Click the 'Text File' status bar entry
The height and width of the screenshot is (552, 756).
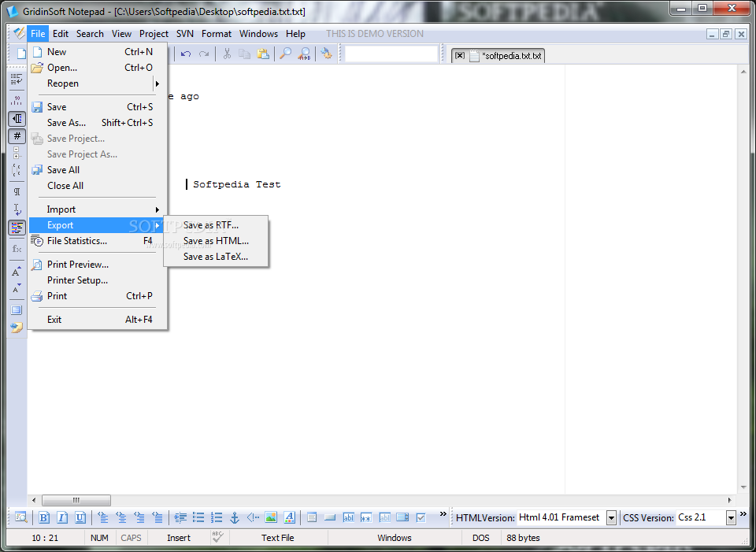point(278,538)
